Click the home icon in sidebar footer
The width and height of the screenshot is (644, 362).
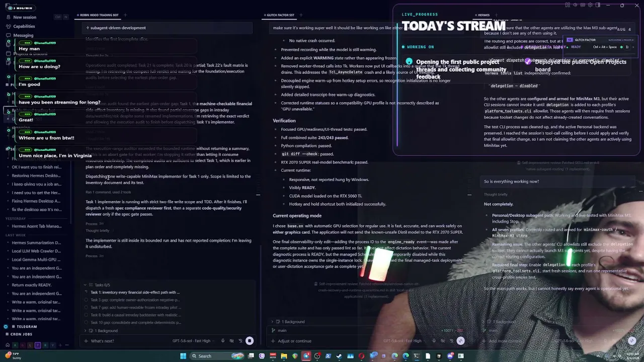(x=8, y=345)
